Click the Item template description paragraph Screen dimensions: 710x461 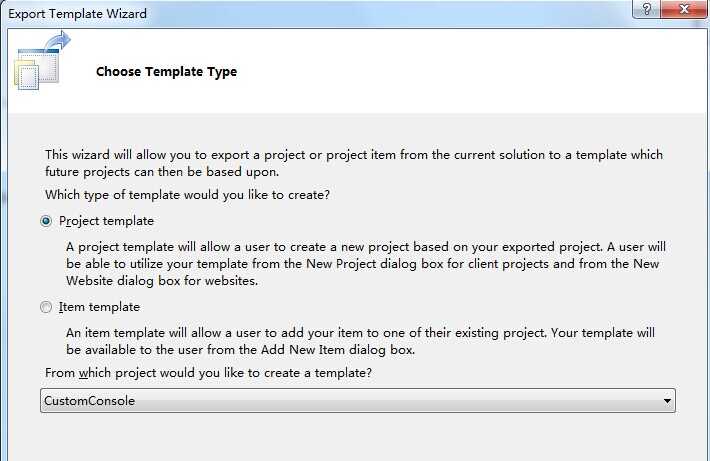[360, 341]
